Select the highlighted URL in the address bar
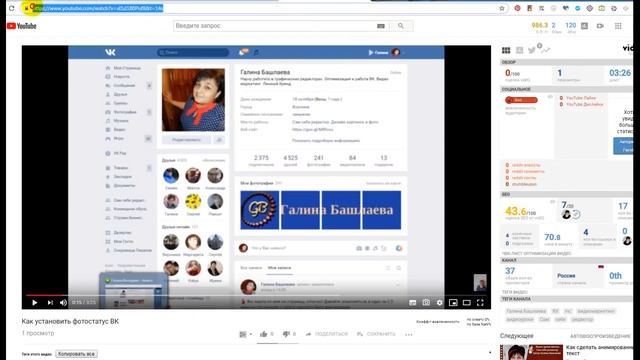The width and height of the screenshot is (640, 360). click(98, 8)
